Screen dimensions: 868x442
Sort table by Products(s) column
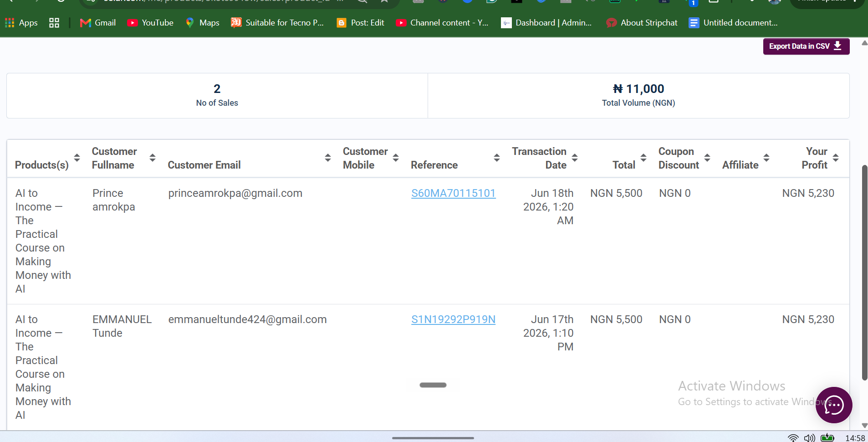pos(77,158)
